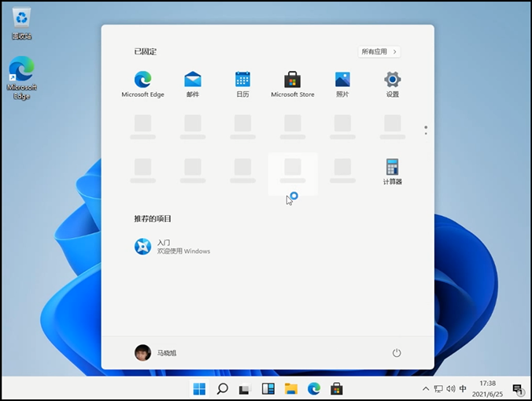Open the Photos (照片) pinned app

point(342,84)
